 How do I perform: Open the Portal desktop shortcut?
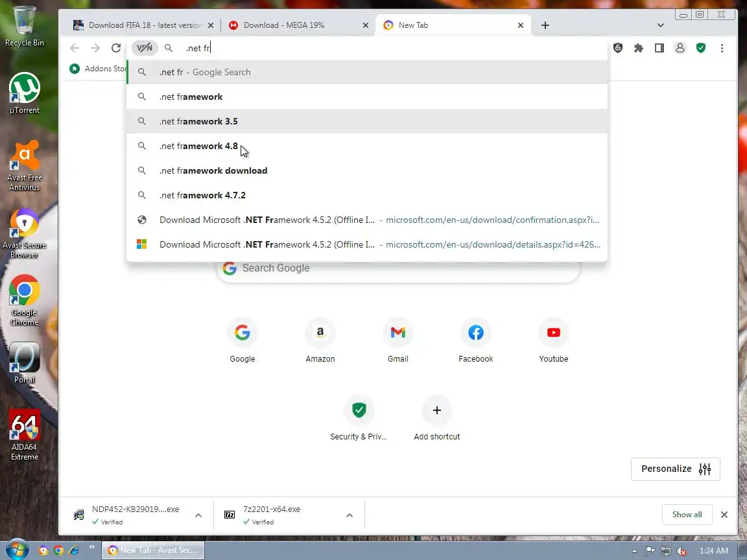coord(24,363)
